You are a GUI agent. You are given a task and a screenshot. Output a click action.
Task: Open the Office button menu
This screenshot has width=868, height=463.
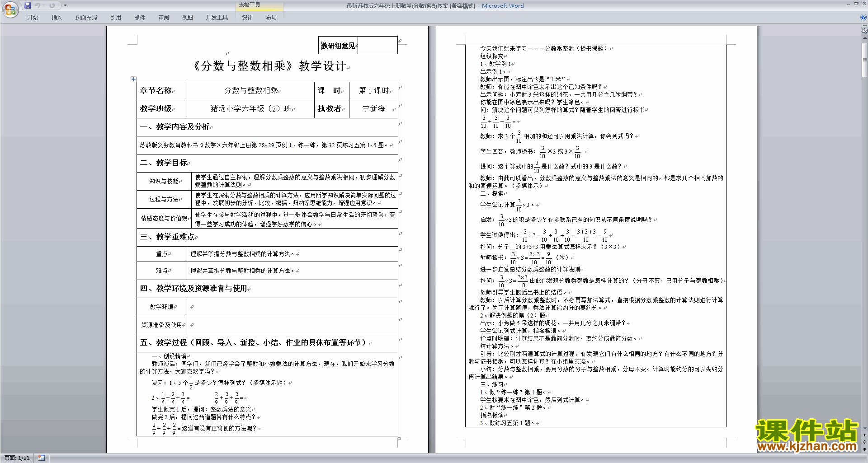point(10,9)
